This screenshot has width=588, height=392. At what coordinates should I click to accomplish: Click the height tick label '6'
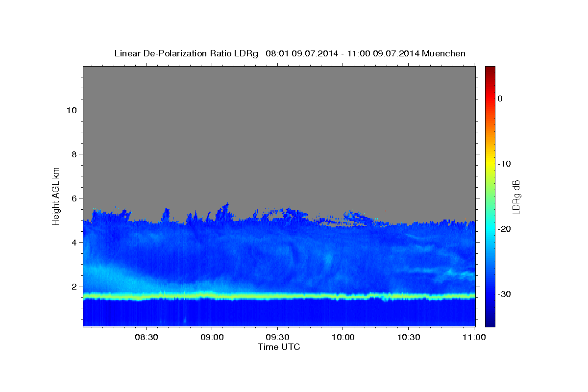[x=73, y=198]
